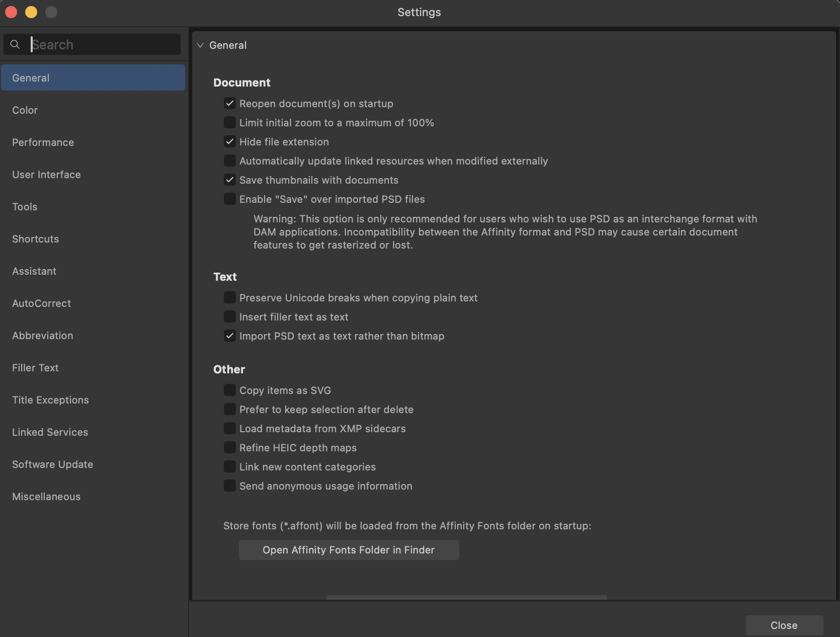Click Open Affinity Fonts Folder in Finder
This screenshot has width=840, height=637.
[x=349, y=550]
